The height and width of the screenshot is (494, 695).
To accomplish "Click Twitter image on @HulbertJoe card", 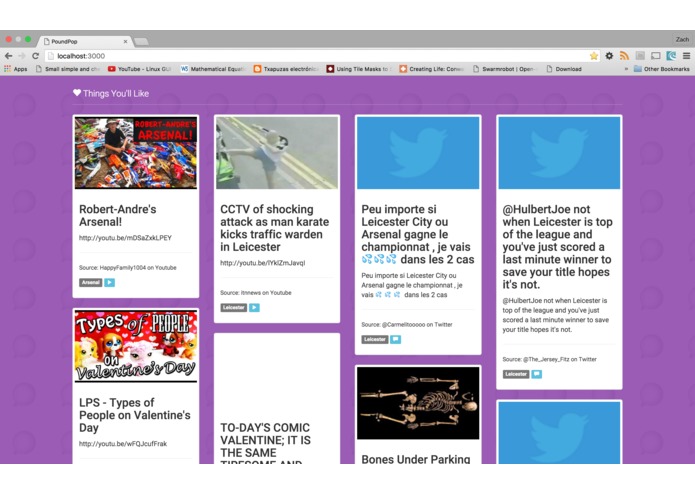I will (x=559, y=153).
